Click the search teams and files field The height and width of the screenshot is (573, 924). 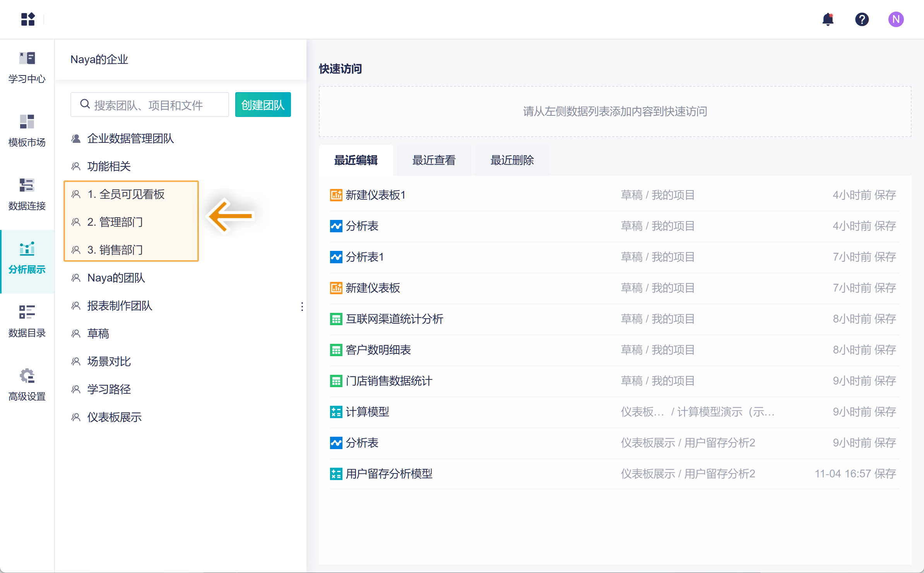click(x=155, y=105)
